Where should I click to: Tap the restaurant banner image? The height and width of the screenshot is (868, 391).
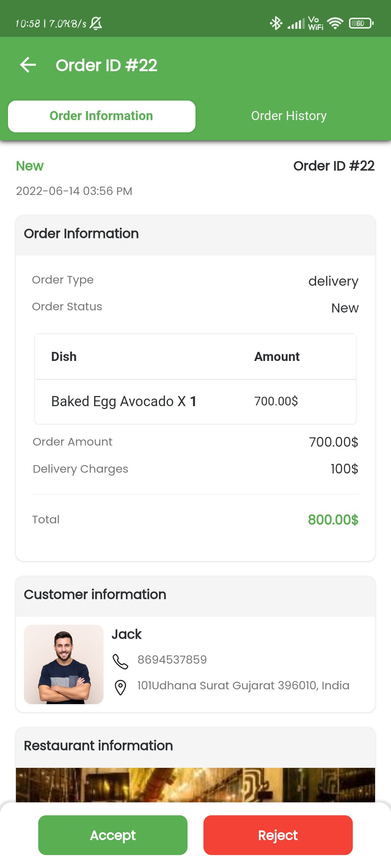pos(195,784)
